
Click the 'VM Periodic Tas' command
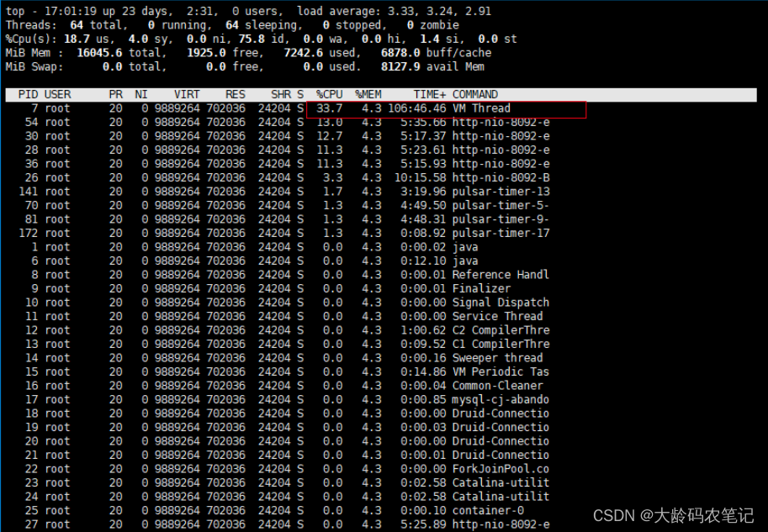point(501,372)
